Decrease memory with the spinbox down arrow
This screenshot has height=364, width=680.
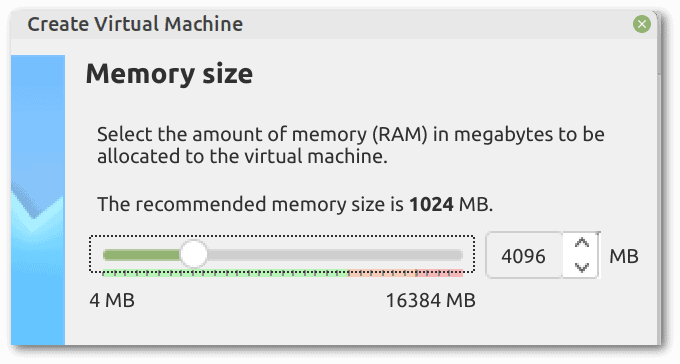[x=581, y=266]
